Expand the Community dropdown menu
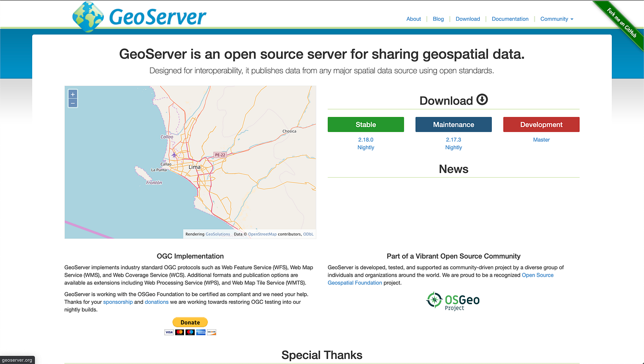Screen dimensions: 644x364 557,19
